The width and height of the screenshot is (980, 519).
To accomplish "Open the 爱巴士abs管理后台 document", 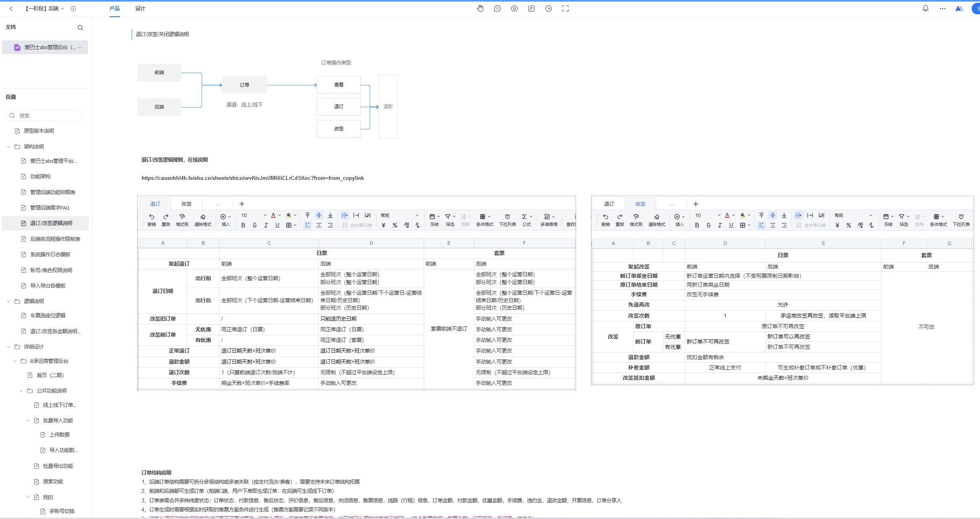I will (45, 47).
